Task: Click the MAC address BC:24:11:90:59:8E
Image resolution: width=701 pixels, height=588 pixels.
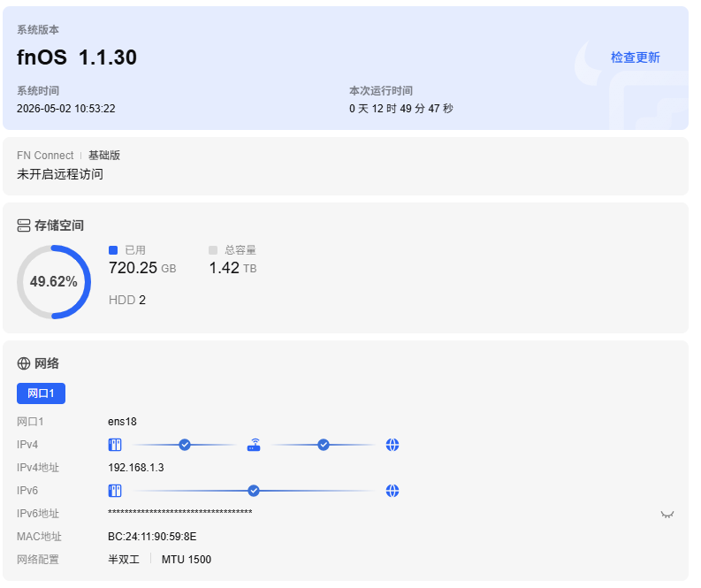Action: [x=152, y=536]
